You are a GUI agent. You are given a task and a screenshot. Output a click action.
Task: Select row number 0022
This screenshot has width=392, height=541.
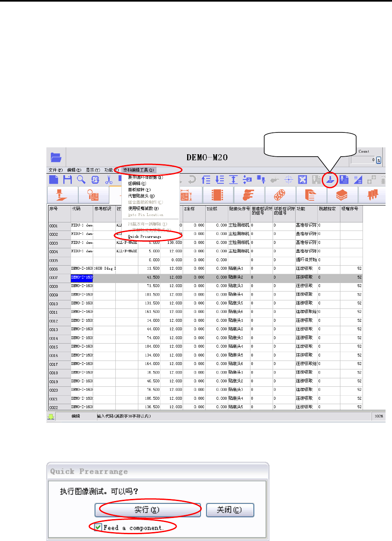(59, 407)
